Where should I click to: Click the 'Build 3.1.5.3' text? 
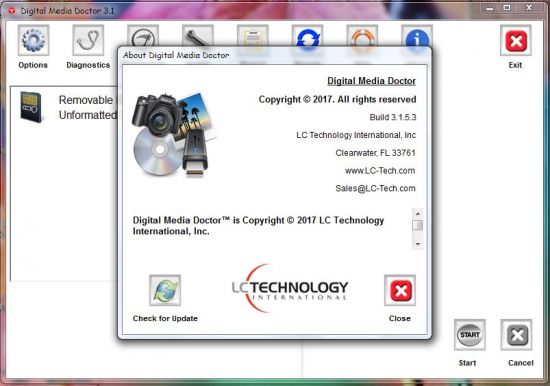pyautogui.click(x=393, y=117)
